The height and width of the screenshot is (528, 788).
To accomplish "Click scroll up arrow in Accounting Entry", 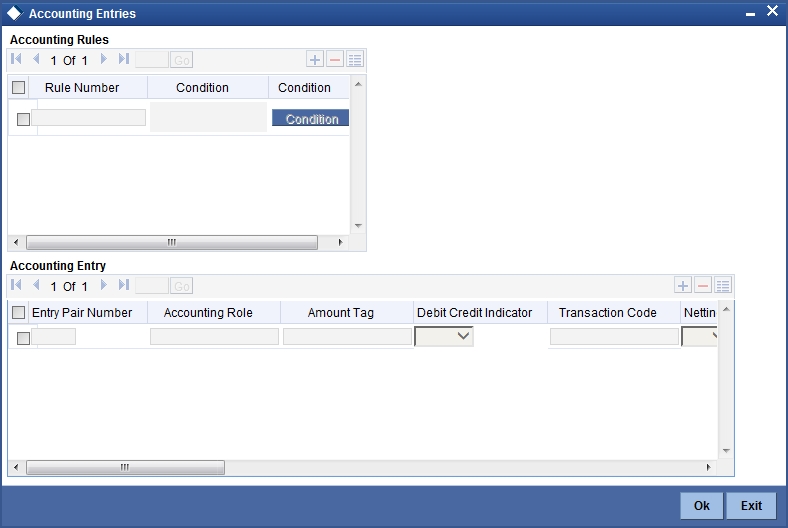I will point(726,309).
